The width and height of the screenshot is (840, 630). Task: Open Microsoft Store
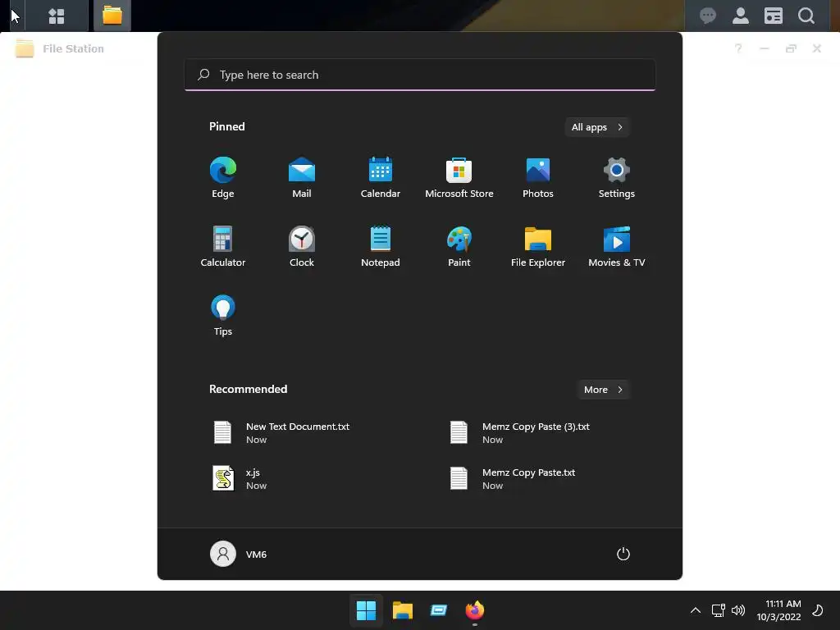(459, 178)
